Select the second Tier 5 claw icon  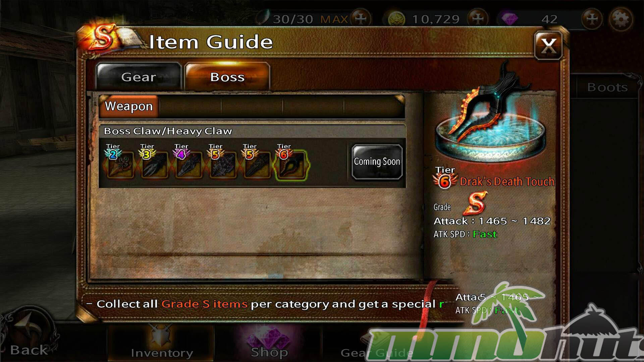pyautogui.click(x=257, y=165)
